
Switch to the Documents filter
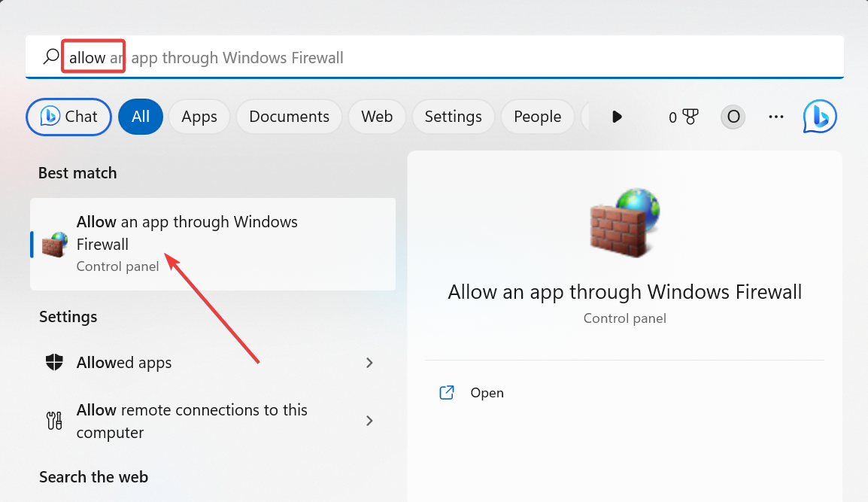[x=289, y=117]
